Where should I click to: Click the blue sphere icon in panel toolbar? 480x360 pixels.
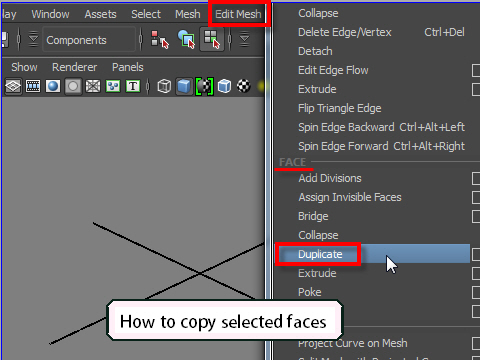(53, 86)
